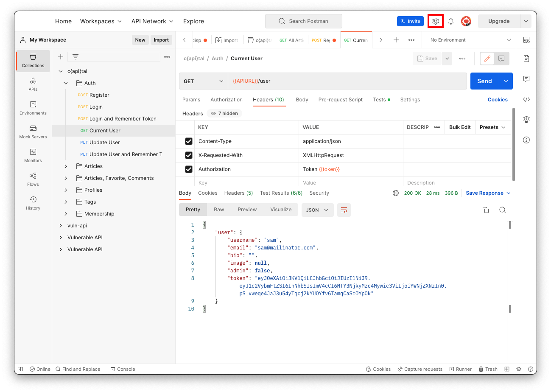Collapse the Auth folder
Image resolution: width=551 pixels, height=392 pixels.
pyautogui.click(x=66, y=83)
